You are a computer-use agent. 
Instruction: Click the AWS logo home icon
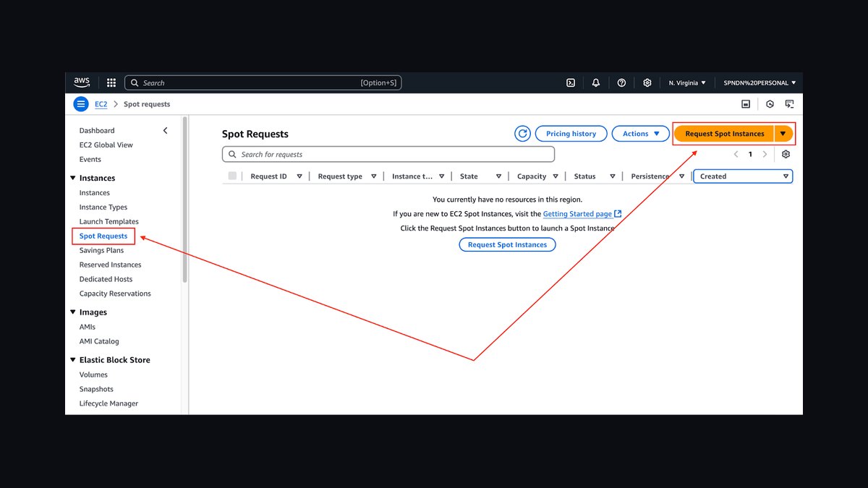[x=82, y=82]
